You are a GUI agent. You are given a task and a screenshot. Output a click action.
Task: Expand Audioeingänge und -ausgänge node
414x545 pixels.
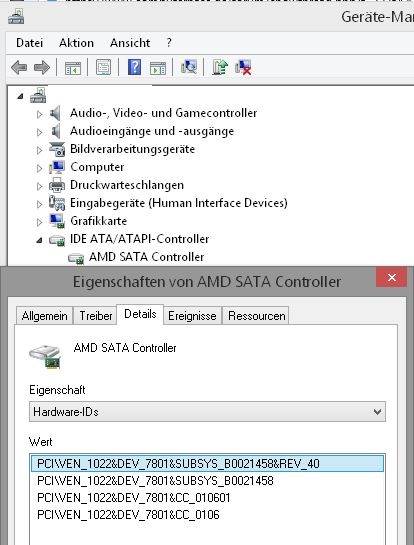click(x=40, y=132)
